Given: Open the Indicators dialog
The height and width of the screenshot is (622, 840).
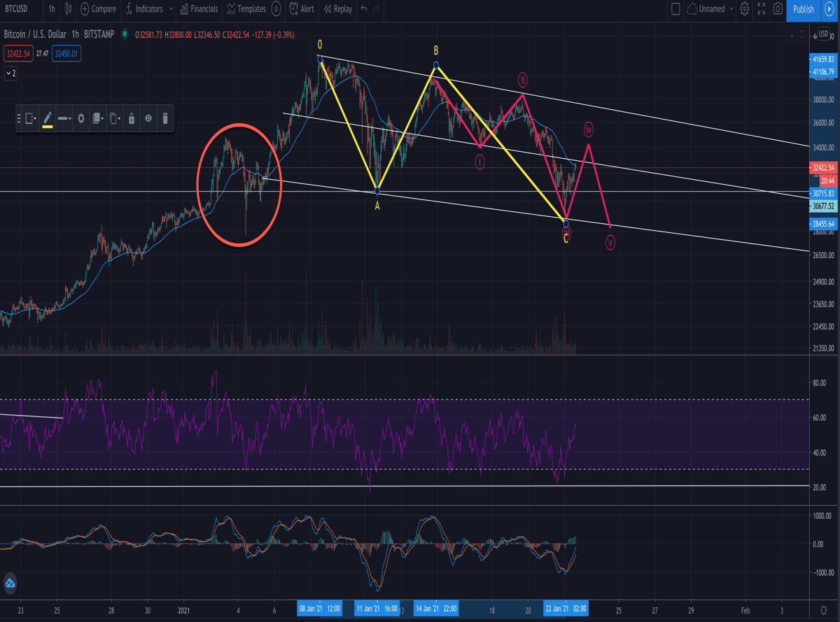Looking at the screenshot, I should tap(143, 9).
